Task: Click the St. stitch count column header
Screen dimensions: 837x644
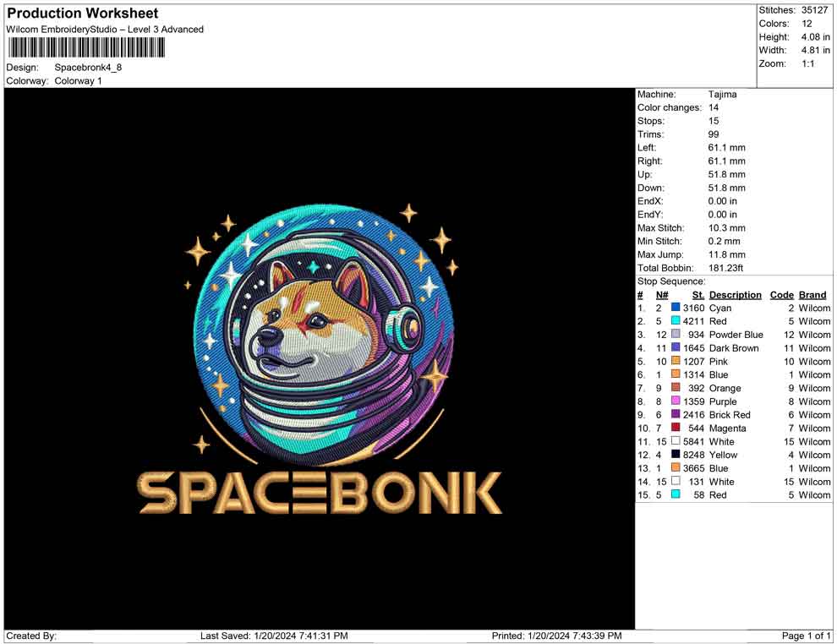Action: [697, 295]
